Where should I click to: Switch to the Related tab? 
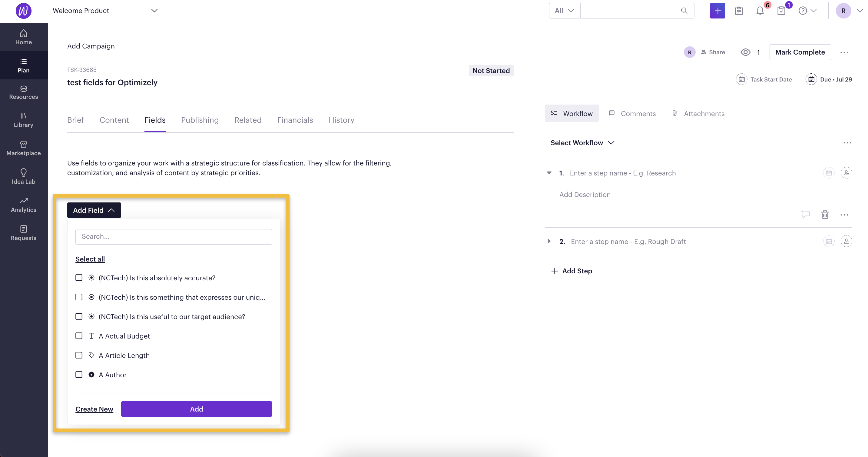click(248, 120)
